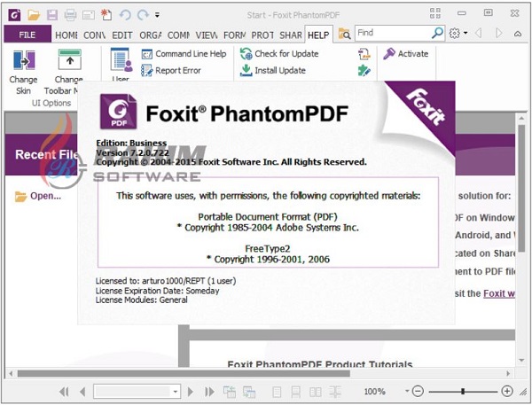The height and width of the screenshot is (405, 532).
Task: Click the zoom in plus button
Action: (x=507, y=392)
